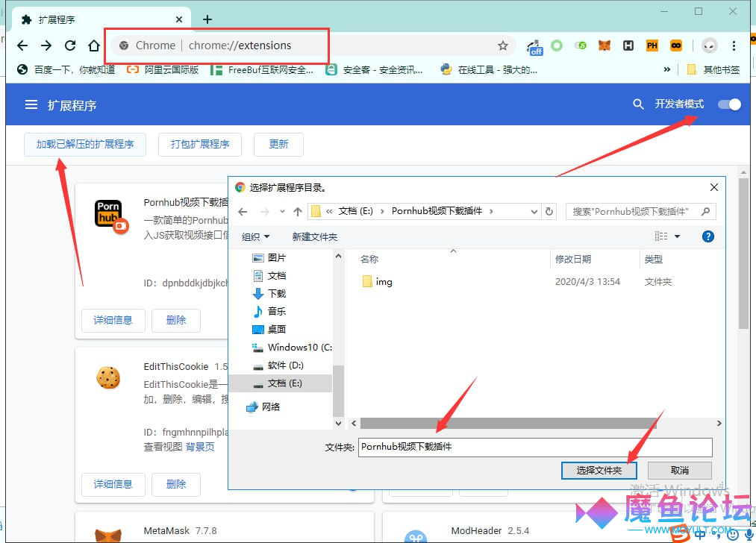Open 安全客 bookmark
This screenshot has width=756, height=543.
pos(374,70)
